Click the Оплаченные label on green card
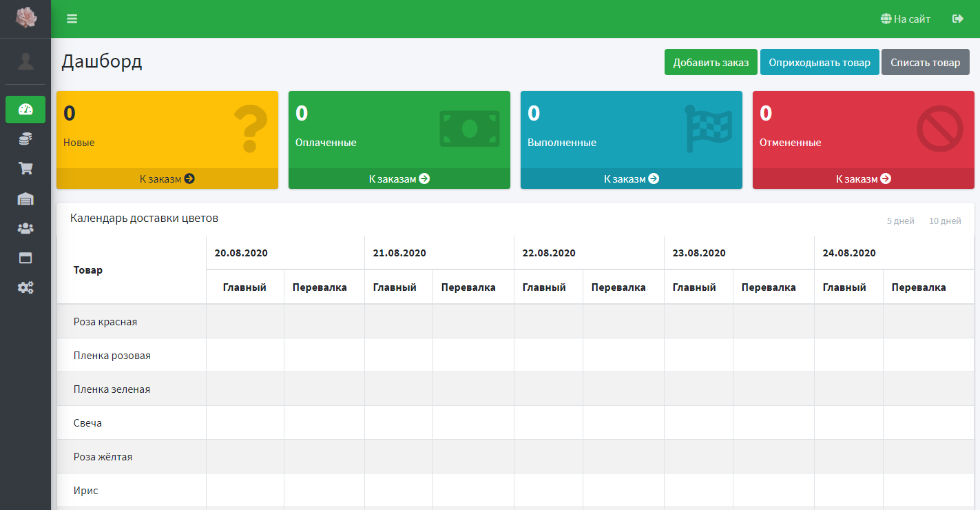980x510 pixels. click(x=326, y=143)
